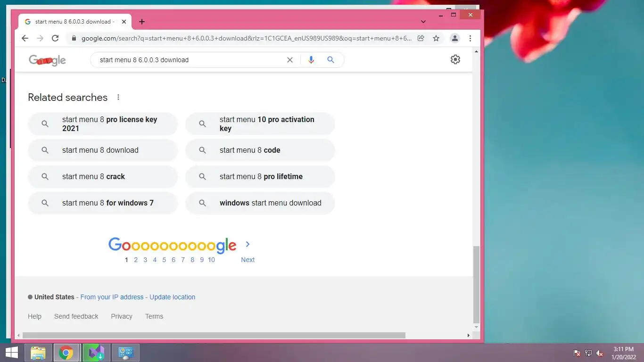Screen dimensions: 644x362
Task: Go to results page 4
Action: 155,260
